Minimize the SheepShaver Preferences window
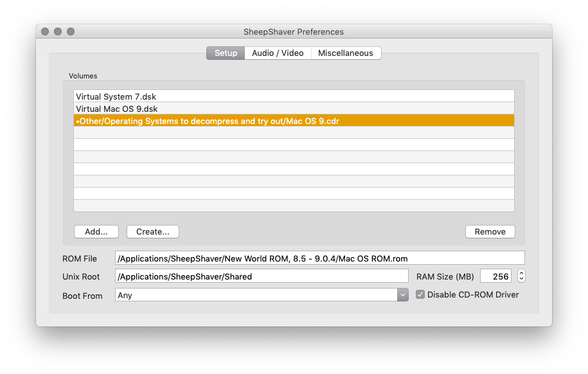 point(58,31)
